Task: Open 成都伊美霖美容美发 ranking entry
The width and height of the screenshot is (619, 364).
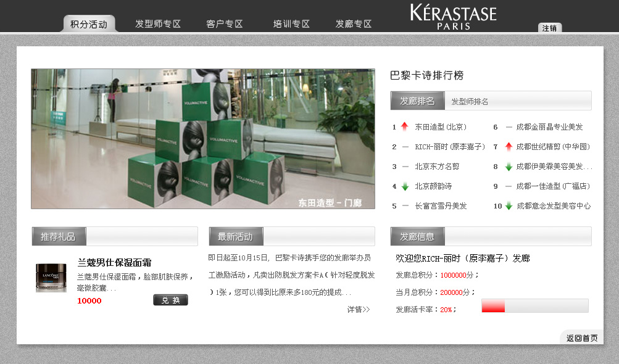Action: [x=554, y=167]
